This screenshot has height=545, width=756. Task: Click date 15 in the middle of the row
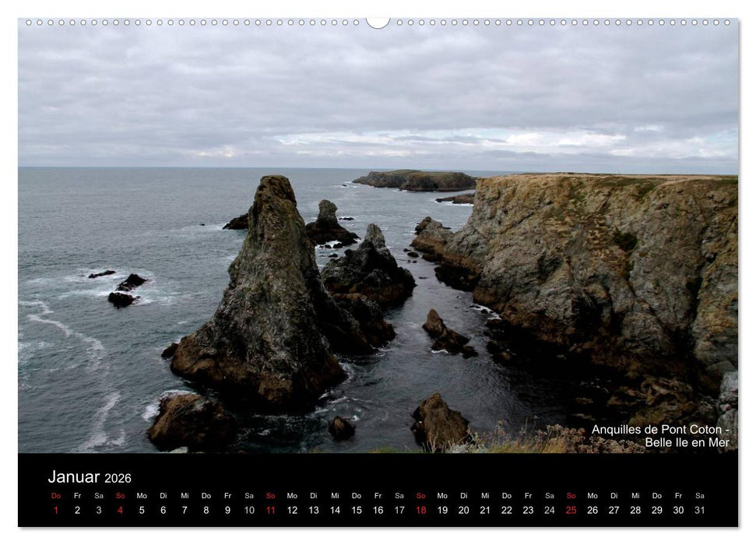(356, 509)
